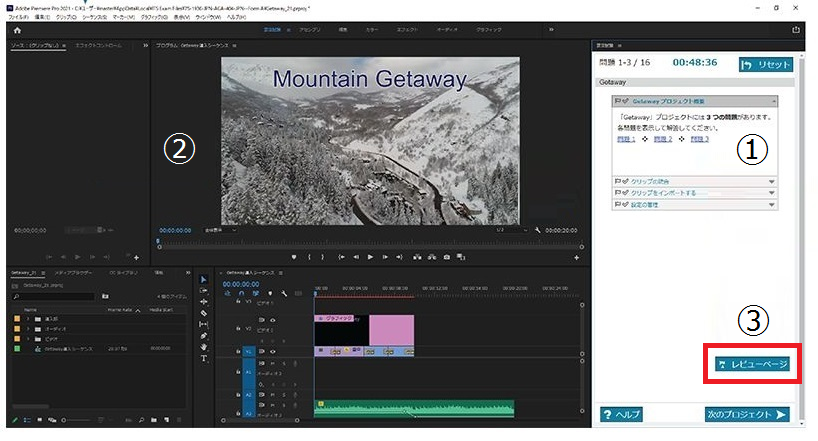818x441 pixels.
Task: Click the Program monitor button editor plus icon
Action: click(x=577, y=257)
